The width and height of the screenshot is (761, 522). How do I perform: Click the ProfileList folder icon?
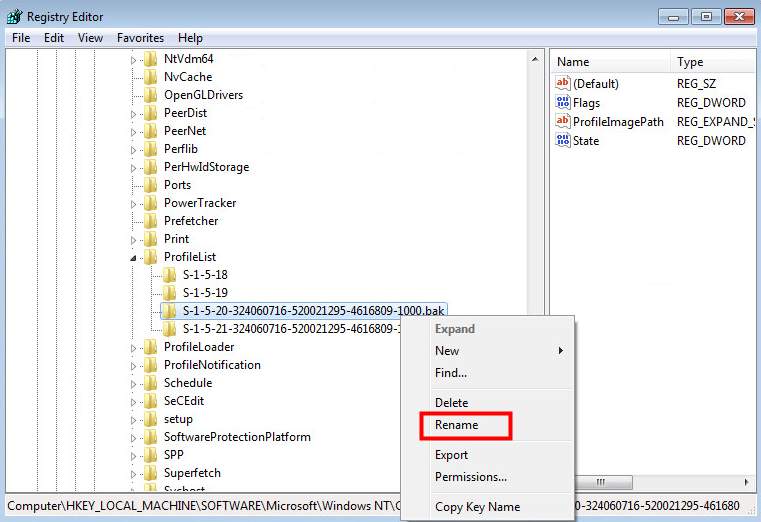tap(150, 257)
